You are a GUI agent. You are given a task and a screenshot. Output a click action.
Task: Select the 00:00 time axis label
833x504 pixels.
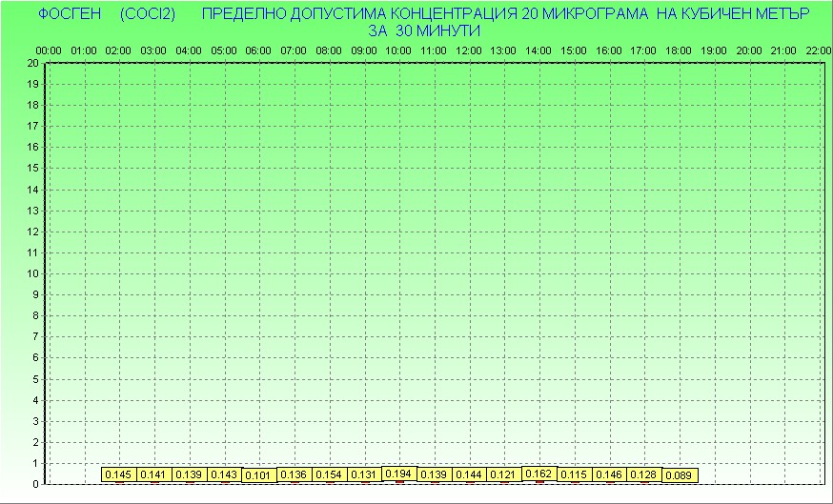(48, 50)
